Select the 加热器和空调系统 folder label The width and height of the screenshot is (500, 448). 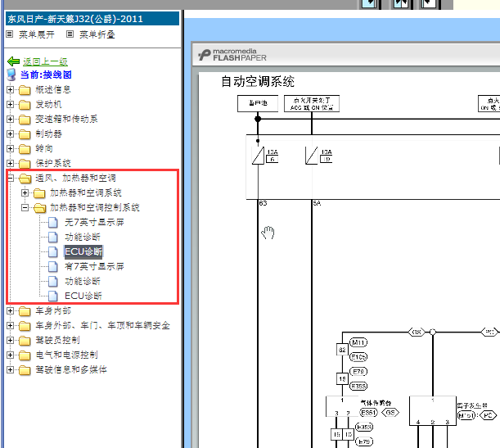point(86,192)
